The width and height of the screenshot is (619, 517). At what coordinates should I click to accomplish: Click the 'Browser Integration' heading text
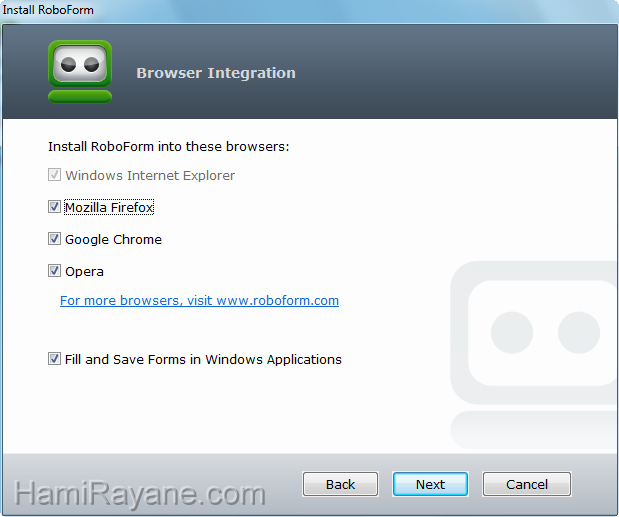216,73
